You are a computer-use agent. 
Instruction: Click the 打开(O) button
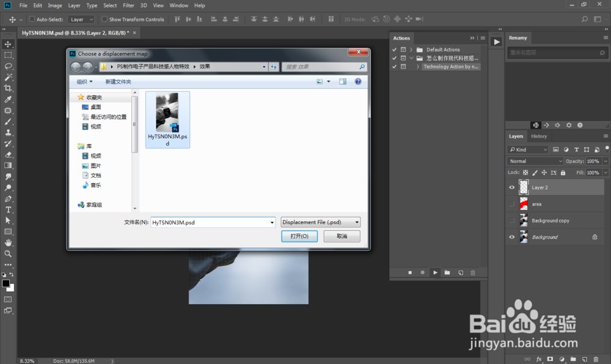pos(299,236)
